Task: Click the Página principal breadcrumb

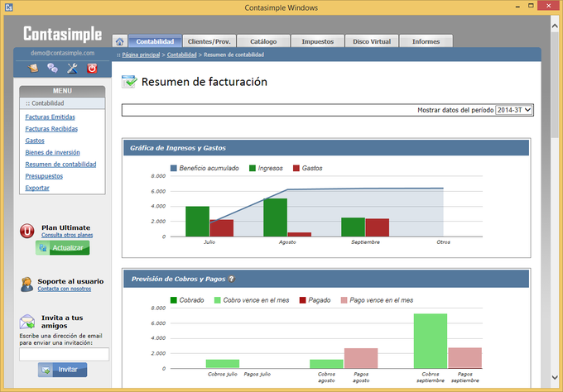Action: click(x=141, y=55)
